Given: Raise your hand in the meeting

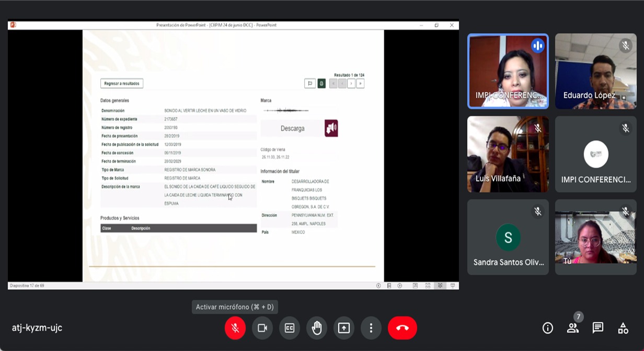Looking at the screenshot, I should 317,328.
